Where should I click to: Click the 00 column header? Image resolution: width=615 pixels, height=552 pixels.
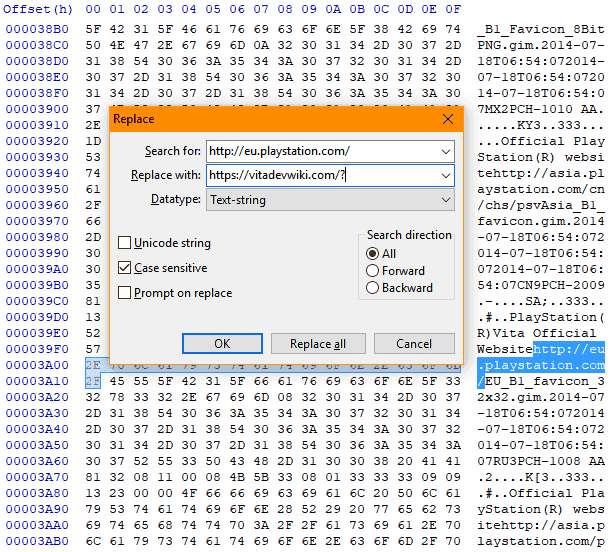(x=93, y=9)
